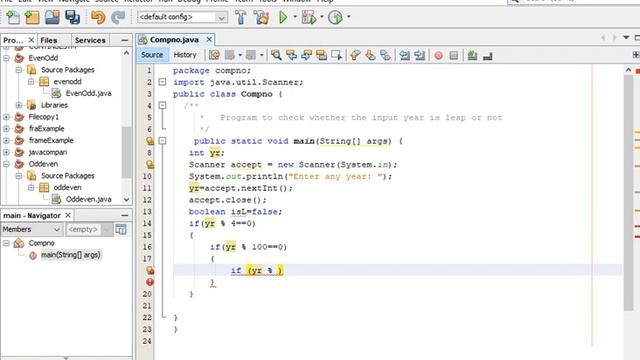This screenshot has width=640, height=360.
Task: Collapse the code fold at line 2
Action: (x=162, y=82)
